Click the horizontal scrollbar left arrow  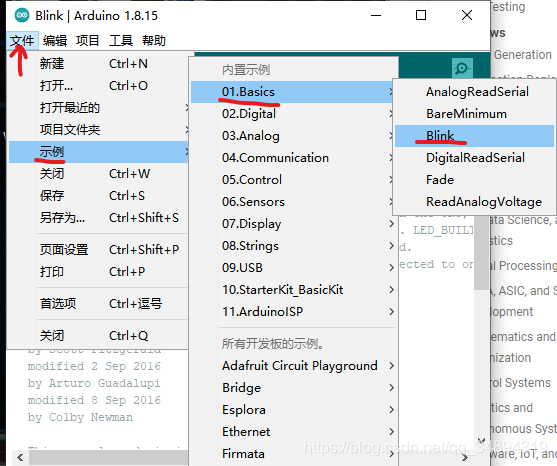click(20, 457)
